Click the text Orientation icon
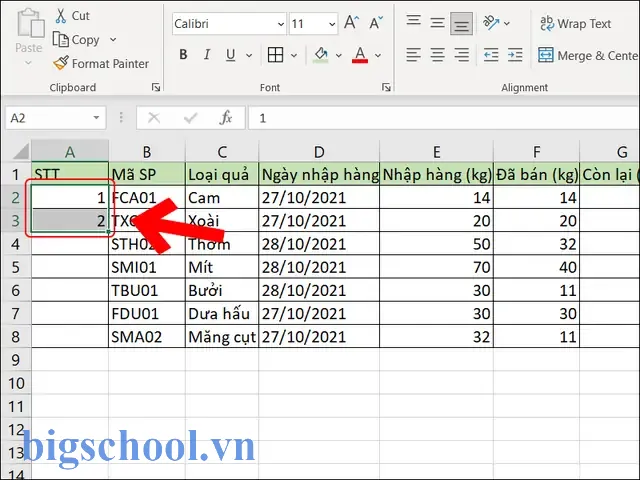Viewport: 640px width, 480px height. pos(491,22)
